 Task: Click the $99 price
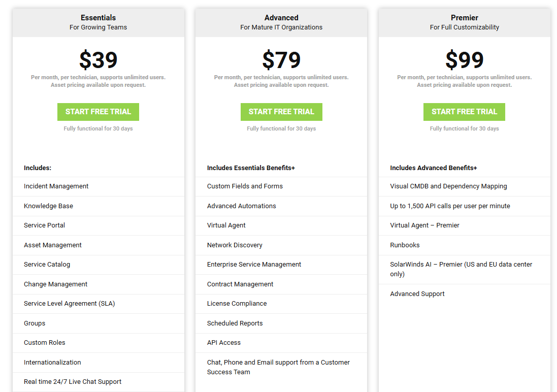pyautogui.click(x=464, y=60)
